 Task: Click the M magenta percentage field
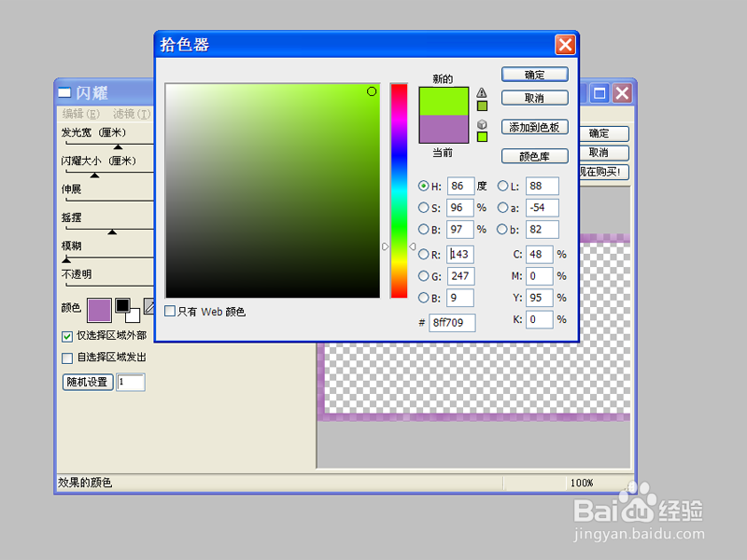point(540,275)
